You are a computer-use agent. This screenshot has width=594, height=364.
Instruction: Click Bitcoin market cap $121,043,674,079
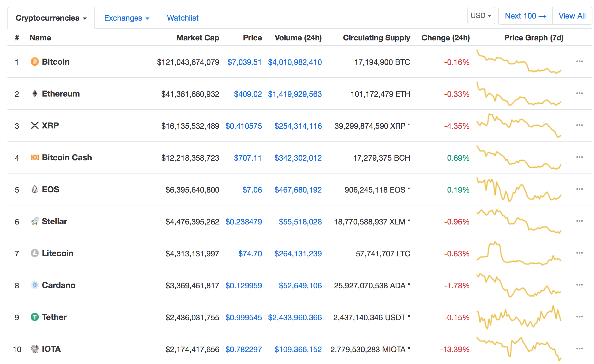[x=188, y=62]
